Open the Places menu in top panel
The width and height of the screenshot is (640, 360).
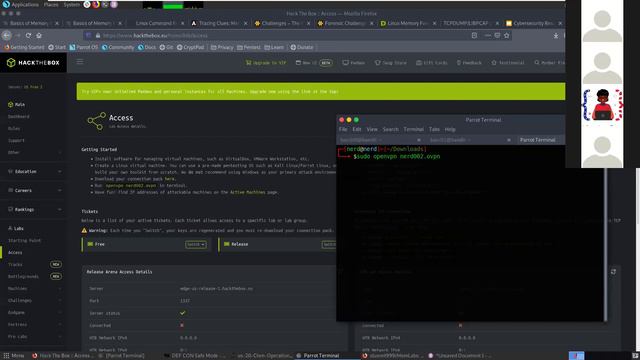pos(51,4)
